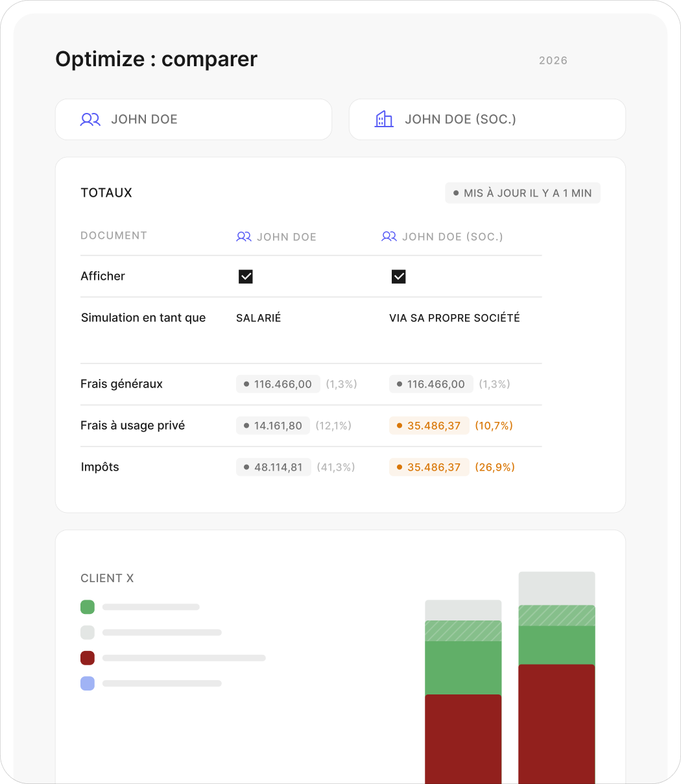This screenshot has width=681, height=784.
Task: Click the Optimize : comparer page title
Action: [x=156, y=59]
